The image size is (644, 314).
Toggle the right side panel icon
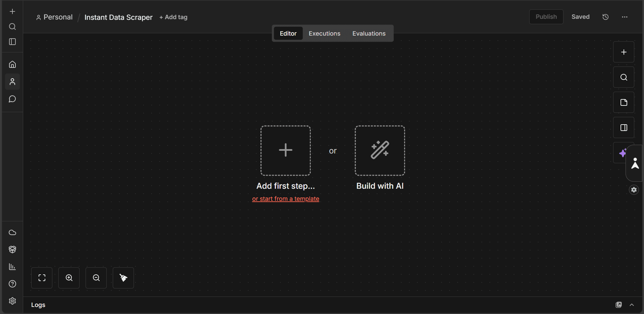(624, 128)
